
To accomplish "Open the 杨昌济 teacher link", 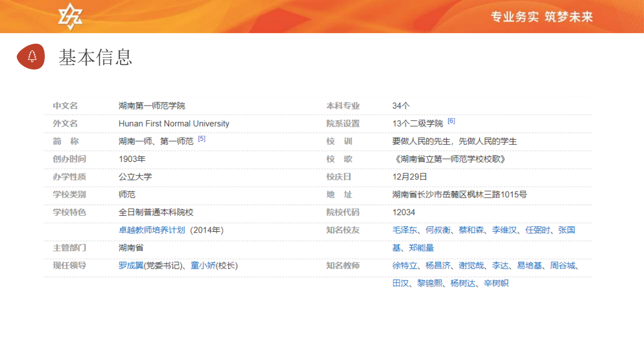I will [438, 266].
